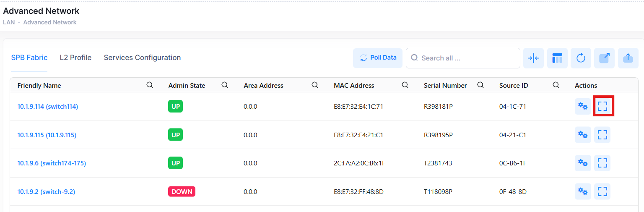The height and width of the screenshot is (212, 644).
Task: Click the 10.1.9.2 (switch-9.2) device link
Action: click(x=46, y=192)
